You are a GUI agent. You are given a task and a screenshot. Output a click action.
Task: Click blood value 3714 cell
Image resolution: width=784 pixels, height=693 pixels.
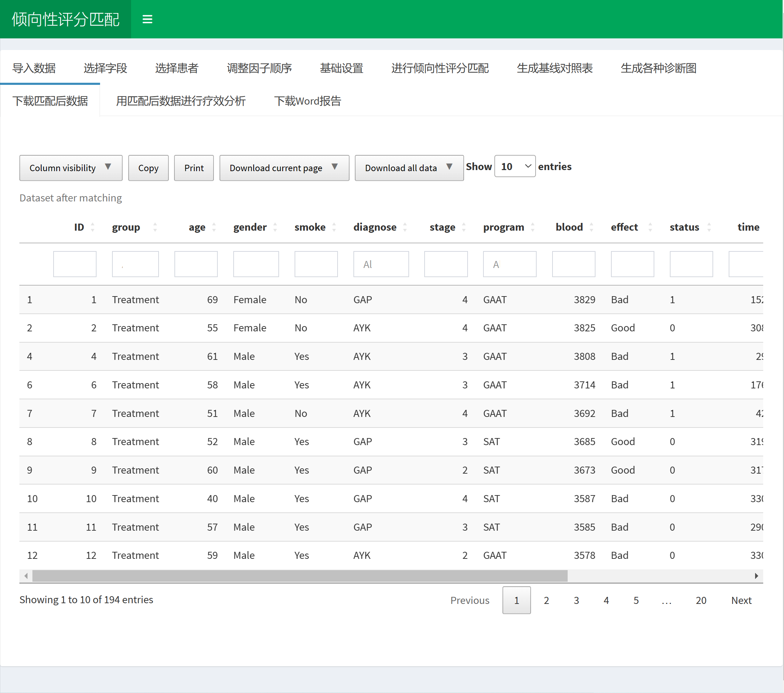(585, 385)
